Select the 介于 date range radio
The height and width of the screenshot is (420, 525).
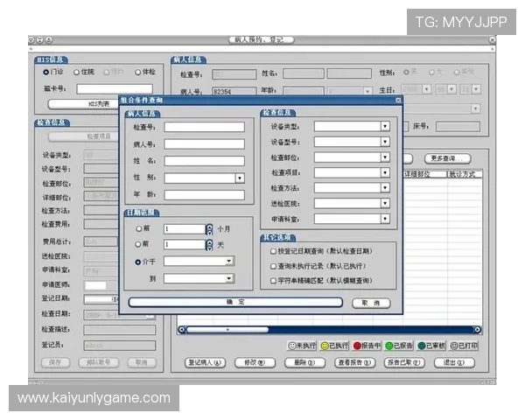pyautogui.click(x=137, y=262)
